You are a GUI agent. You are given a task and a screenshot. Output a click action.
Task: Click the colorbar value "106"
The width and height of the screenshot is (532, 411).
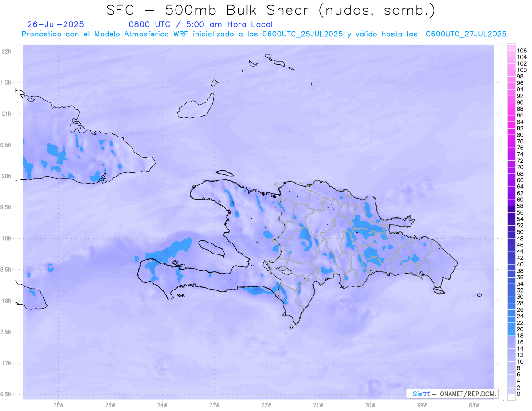[x=522, y=51]
